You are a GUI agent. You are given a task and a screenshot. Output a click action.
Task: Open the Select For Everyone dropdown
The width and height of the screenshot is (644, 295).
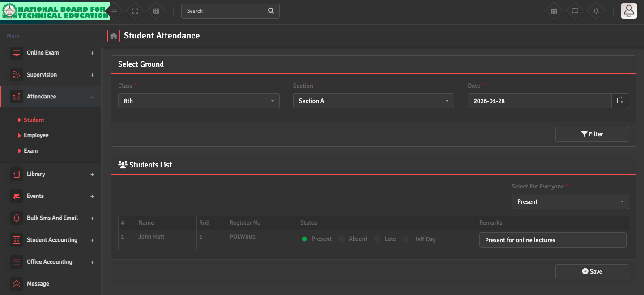pos(570,201)
